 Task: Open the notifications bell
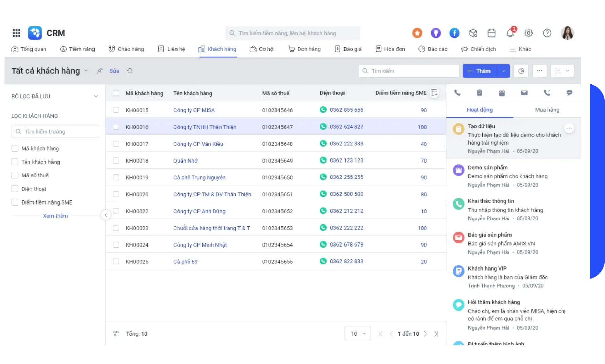510,33
